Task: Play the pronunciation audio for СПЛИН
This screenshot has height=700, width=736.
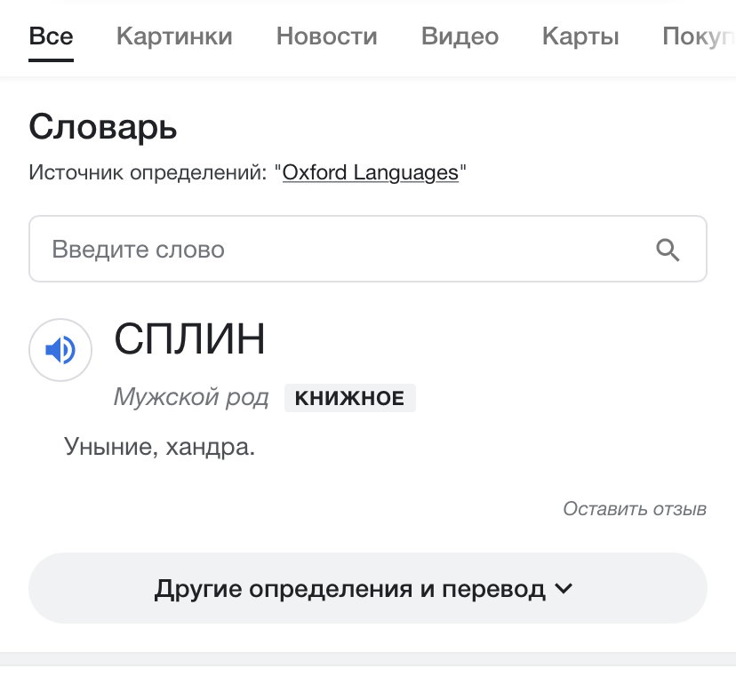Action: [60, 350]
